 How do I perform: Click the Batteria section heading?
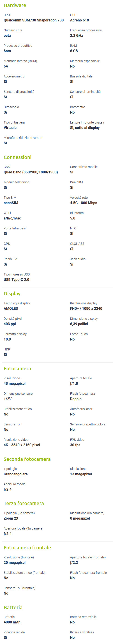[x=13, y=607]
